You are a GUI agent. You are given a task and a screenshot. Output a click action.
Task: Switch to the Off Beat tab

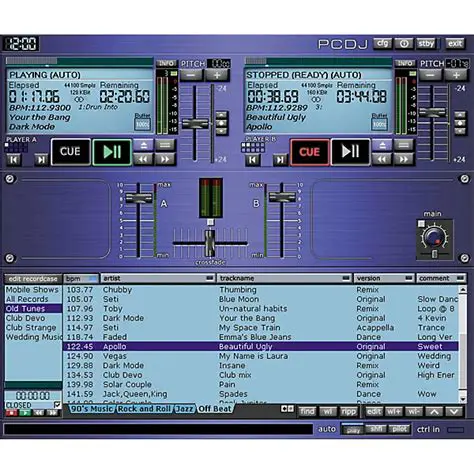[x=214, y=409]
